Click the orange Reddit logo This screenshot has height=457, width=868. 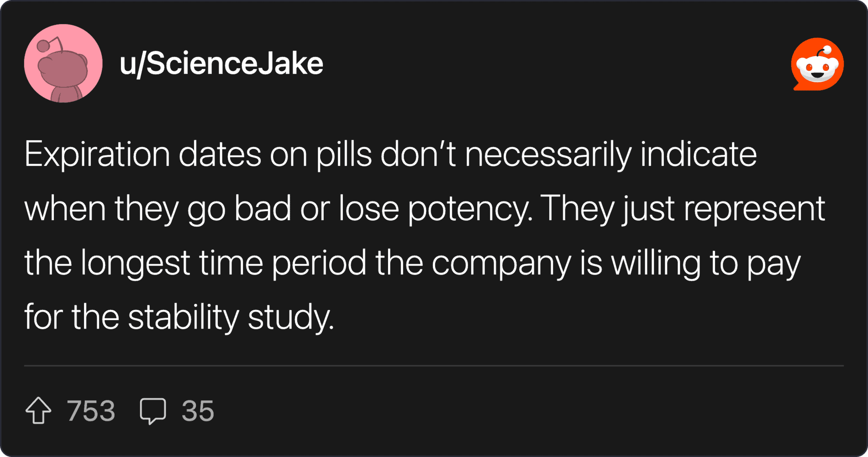point(817,64)
